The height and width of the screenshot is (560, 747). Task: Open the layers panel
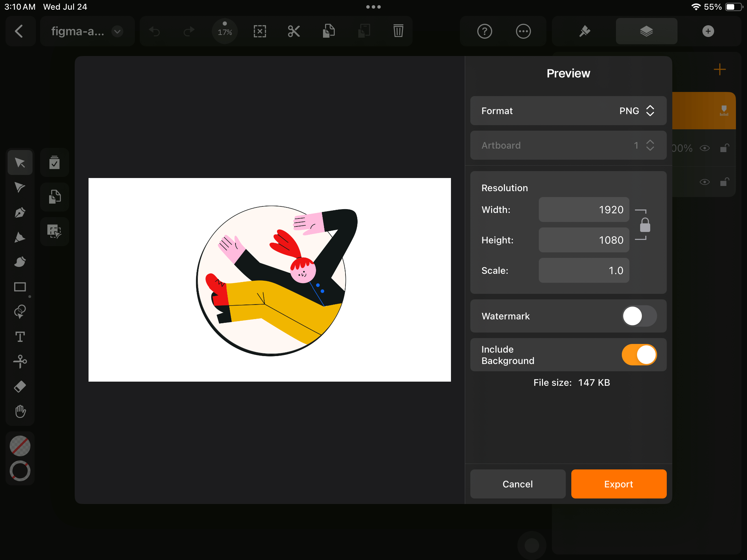tap(645, 32)
